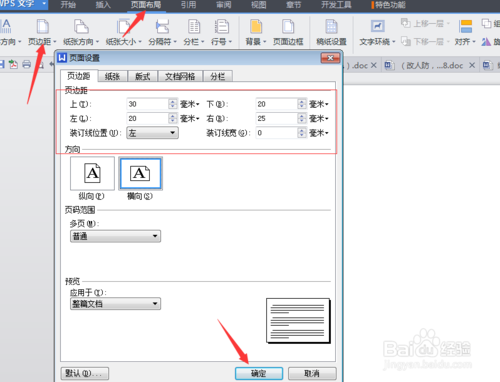Open the unit dropdown for 装订线宽

pos(318,133)
